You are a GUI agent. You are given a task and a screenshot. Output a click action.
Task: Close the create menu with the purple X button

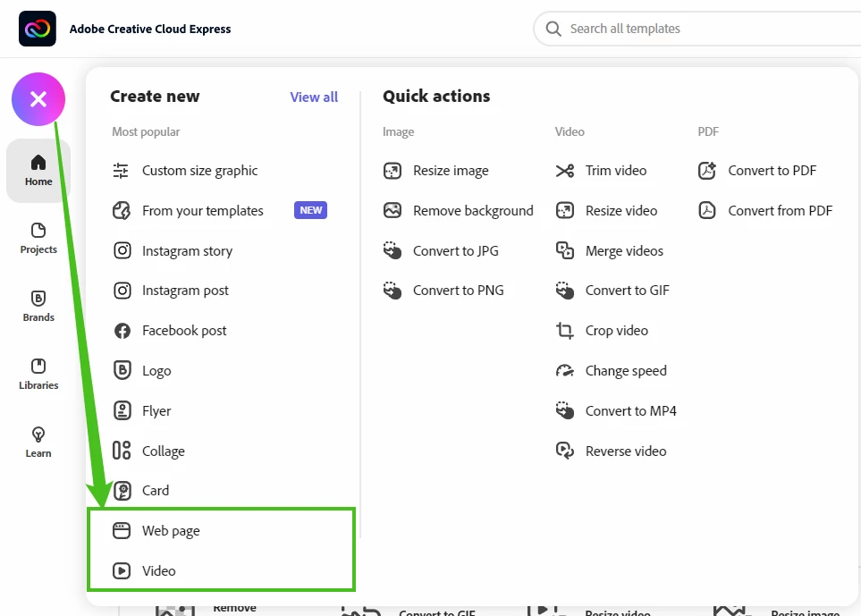(38, 99)
